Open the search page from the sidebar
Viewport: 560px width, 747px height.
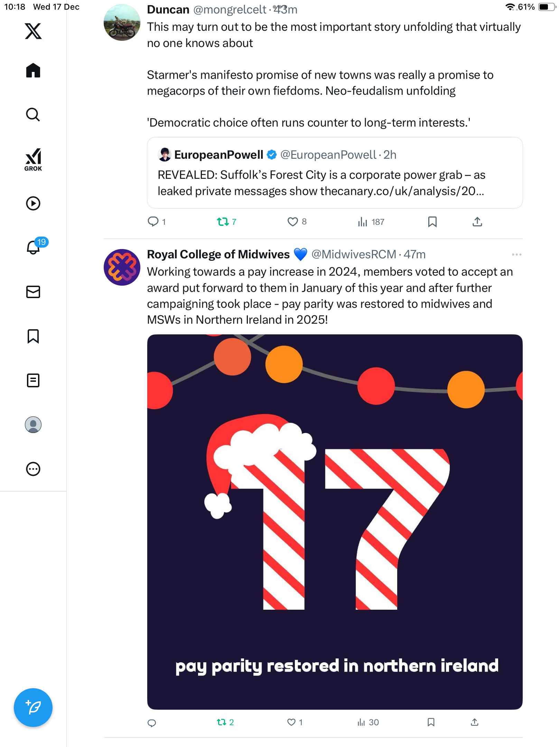pyautogui.click(x=33, y=115)
